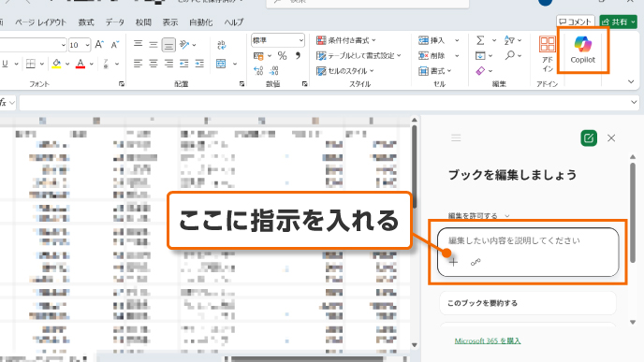Apply cell borders icon

pyautogui.click(x=30, y=64)
